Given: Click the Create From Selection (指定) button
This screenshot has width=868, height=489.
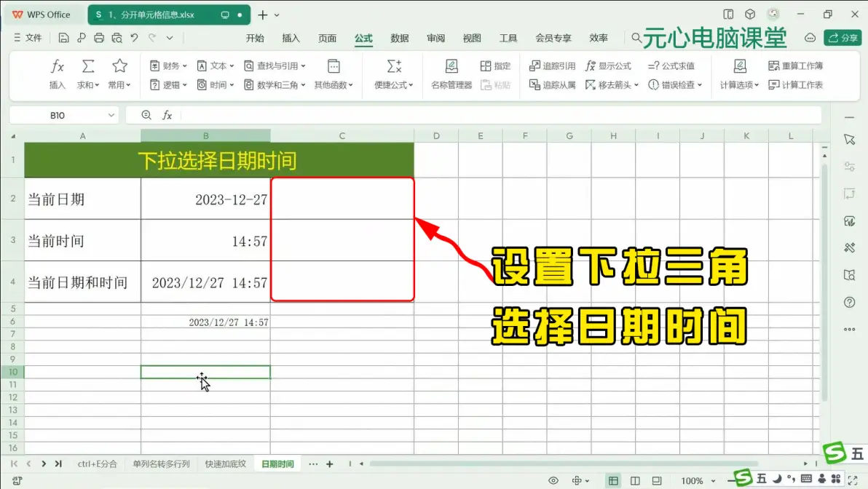Looking at the screenshot, I should click(x=495, y=65).
